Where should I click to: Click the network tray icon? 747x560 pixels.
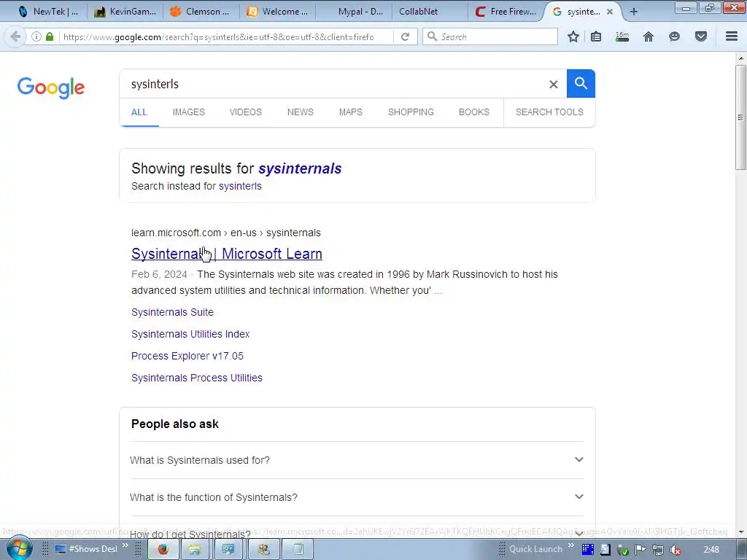658,550
